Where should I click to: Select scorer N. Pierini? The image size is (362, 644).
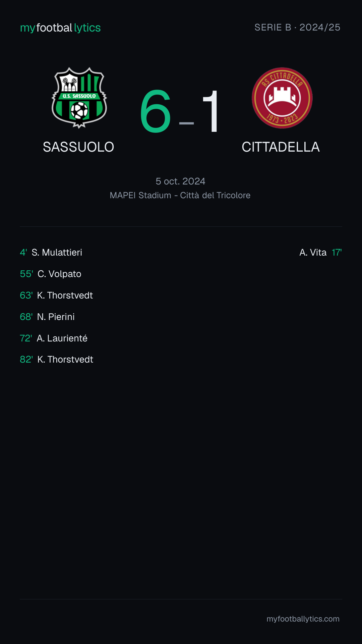[x=56, y=317]
